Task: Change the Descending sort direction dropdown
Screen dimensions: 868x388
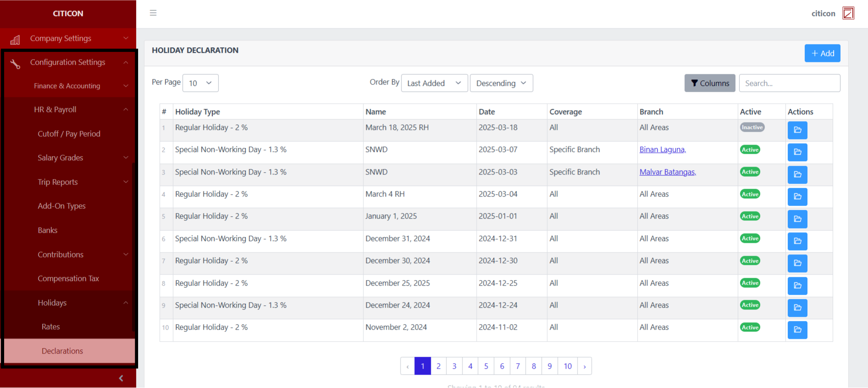Action: pyautogui.click(x=501, y=83)
